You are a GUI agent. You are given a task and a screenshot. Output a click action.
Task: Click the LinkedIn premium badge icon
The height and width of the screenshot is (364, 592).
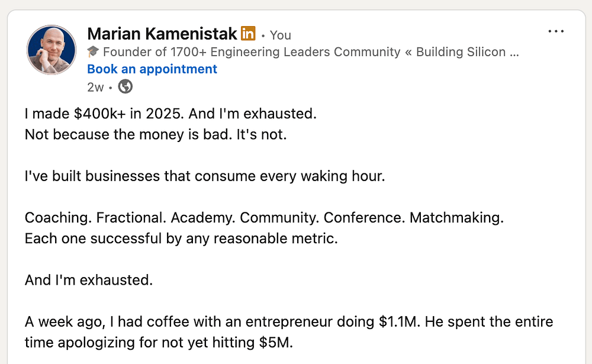tap(248, 34)
